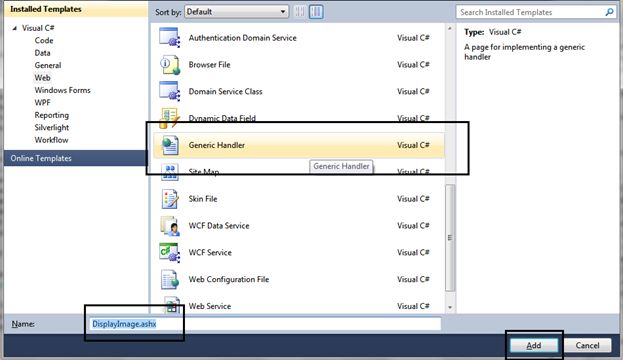623x360 pixels.
Task: Select the WPF category
Action: tap(42, 103)
